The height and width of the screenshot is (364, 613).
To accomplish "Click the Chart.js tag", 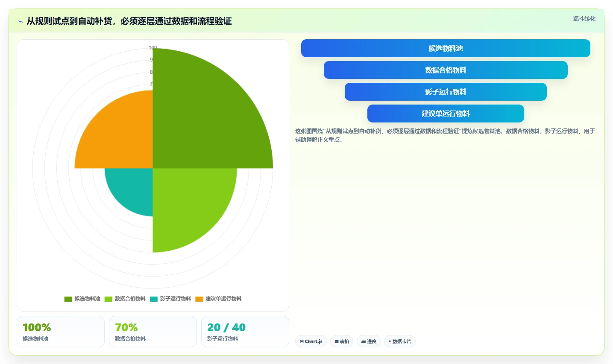I will pyautogui.click(x=311, y=341).
